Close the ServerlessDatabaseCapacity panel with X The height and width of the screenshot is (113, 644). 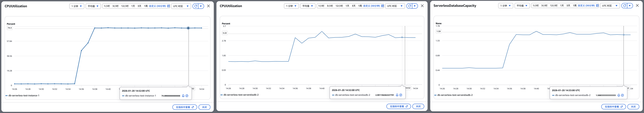point(637,6)
